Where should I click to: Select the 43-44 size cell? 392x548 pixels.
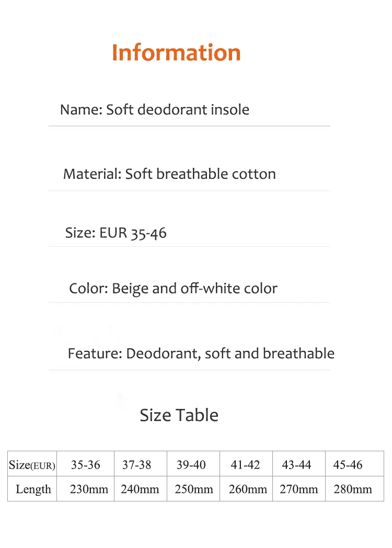point(296,465)
